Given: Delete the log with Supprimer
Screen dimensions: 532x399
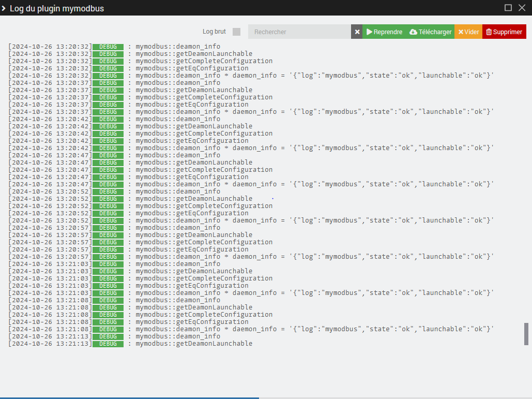Looking at the screenshot, I should 504,32.
